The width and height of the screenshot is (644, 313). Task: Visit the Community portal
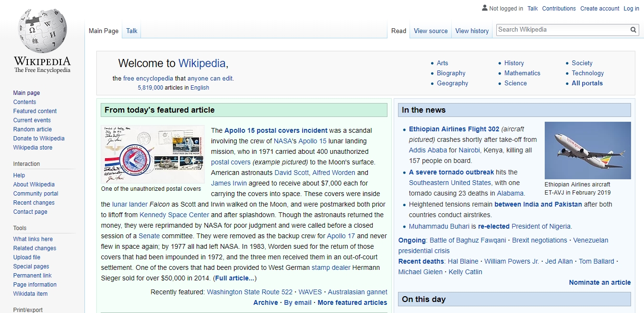[36, 194]
